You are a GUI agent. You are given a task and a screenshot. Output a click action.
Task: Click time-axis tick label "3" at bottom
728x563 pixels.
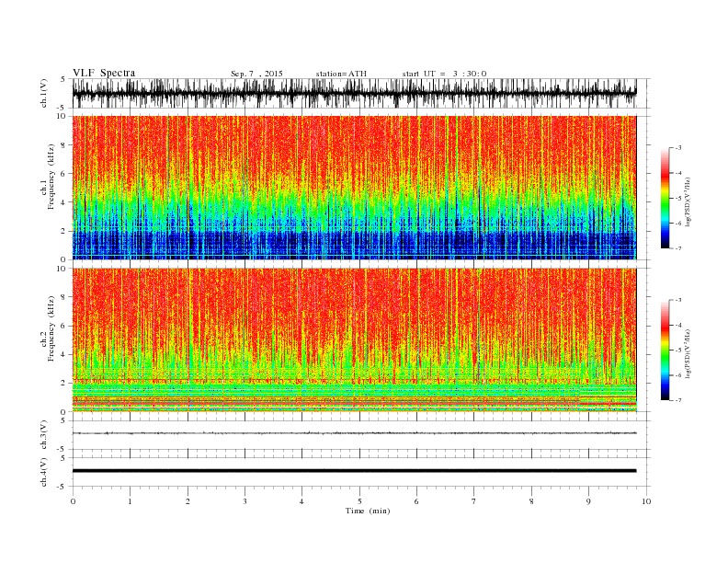click(x=245, y=501)
